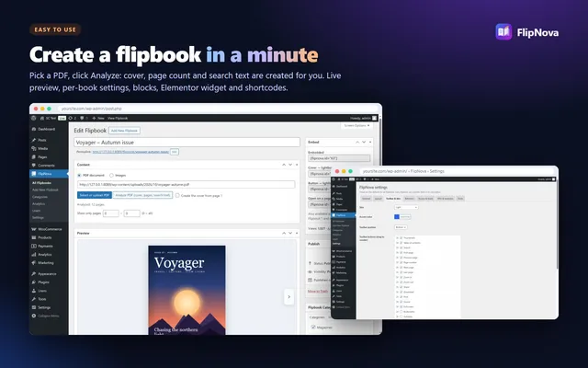Click the PDF URL input field
Image resolution: width=588 pixels, height=368 pixels.
point(186,185)
